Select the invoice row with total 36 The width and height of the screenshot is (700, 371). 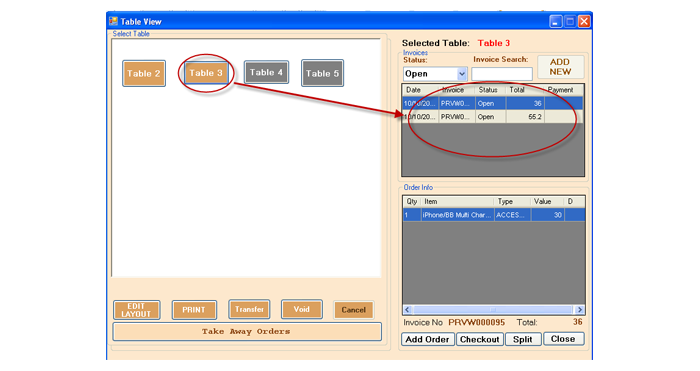[x=493, y=104]
